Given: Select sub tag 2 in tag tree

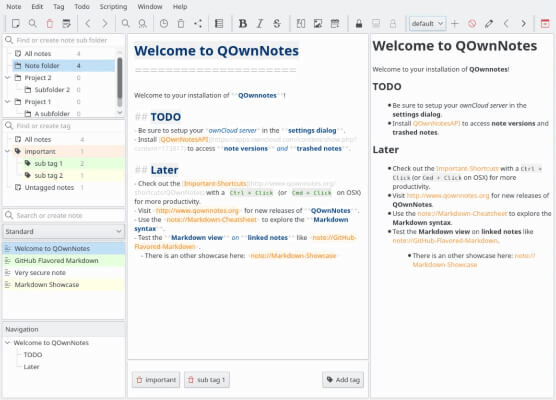Looking at the screenshot, I should point(48,176).
